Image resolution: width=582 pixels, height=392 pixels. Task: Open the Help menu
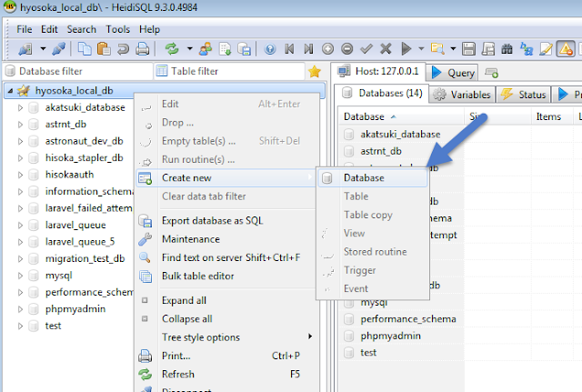[x=149, y=29]
